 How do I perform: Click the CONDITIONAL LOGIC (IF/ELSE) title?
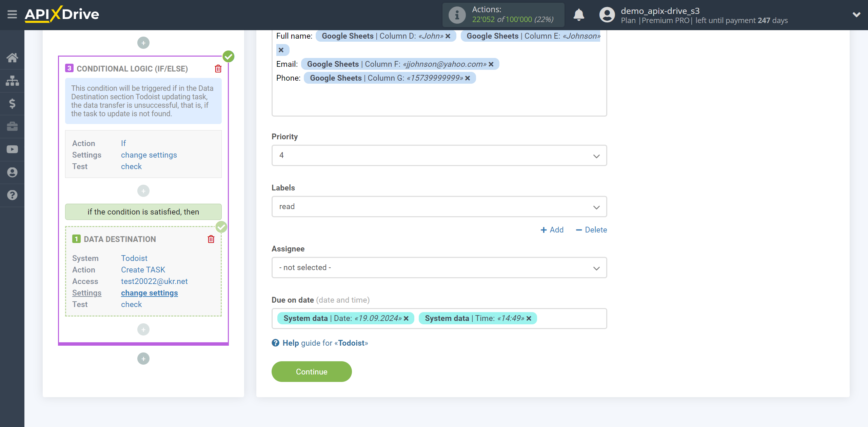click(x=132, y=69)
